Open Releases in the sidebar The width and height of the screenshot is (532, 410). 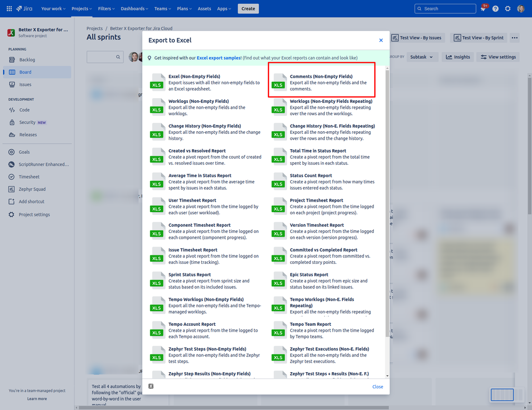pyautogui.click(x=37, y=135)
